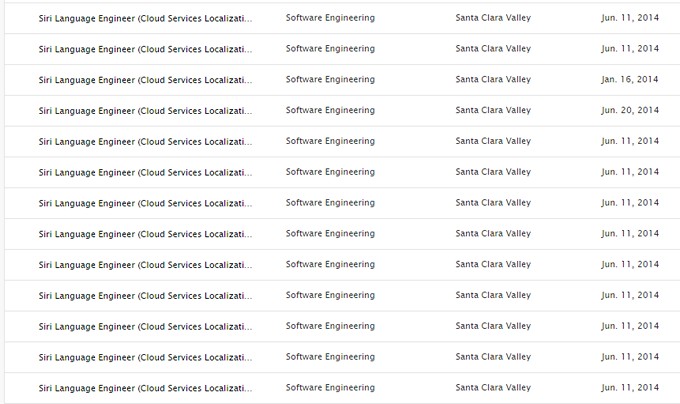This screenshot has height=404, width=680.
Task: Select Santa Clara Valley in the topmost row
Action: (493, 18)
